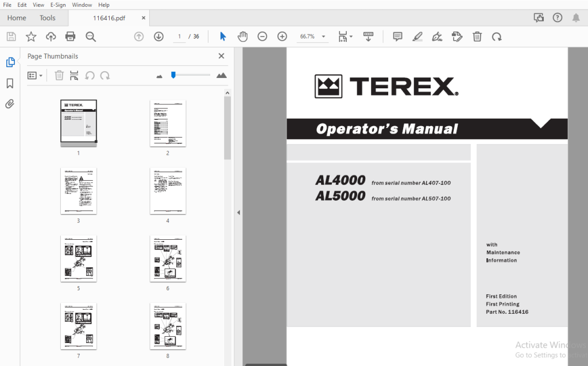Click the scrolling mode keyboard icon
Screen dimensions: 588x366
[368, 37]
